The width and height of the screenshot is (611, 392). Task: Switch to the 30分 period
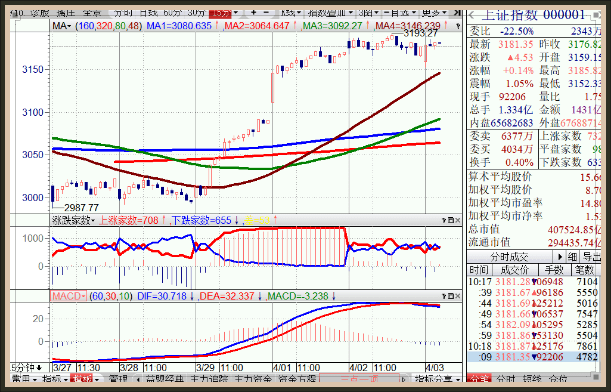[x=196, y=13]
